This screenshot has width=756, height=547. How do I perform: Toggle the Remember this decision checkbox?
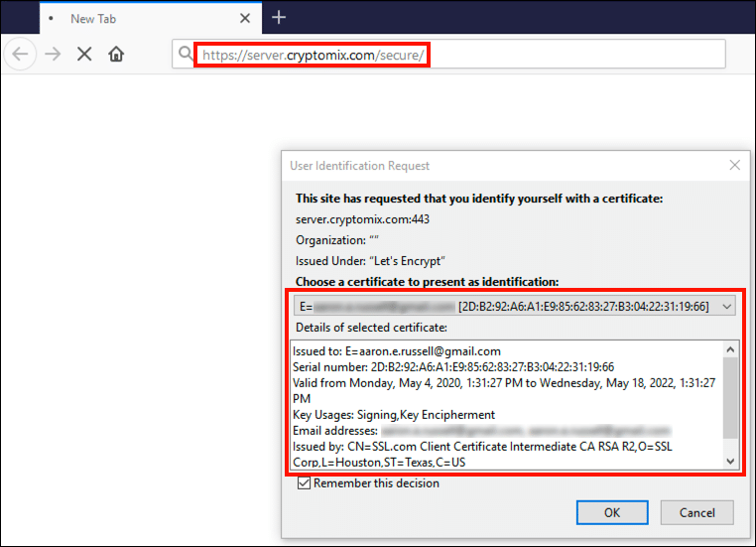pos(305,483)
